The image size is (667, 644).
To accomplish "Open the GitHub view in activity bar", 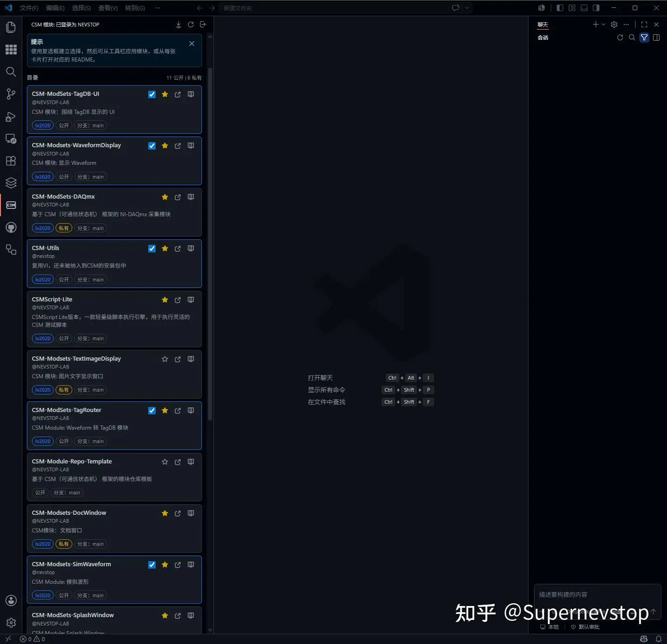I will (11, 227).
